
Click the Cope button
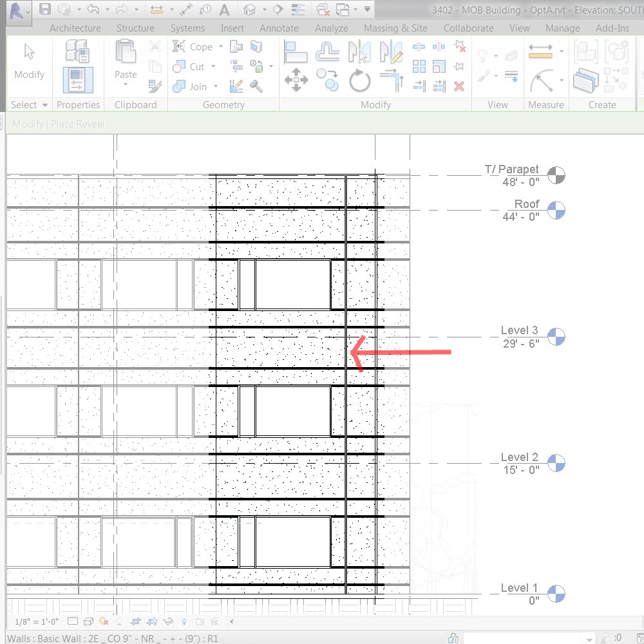point(192,46)
